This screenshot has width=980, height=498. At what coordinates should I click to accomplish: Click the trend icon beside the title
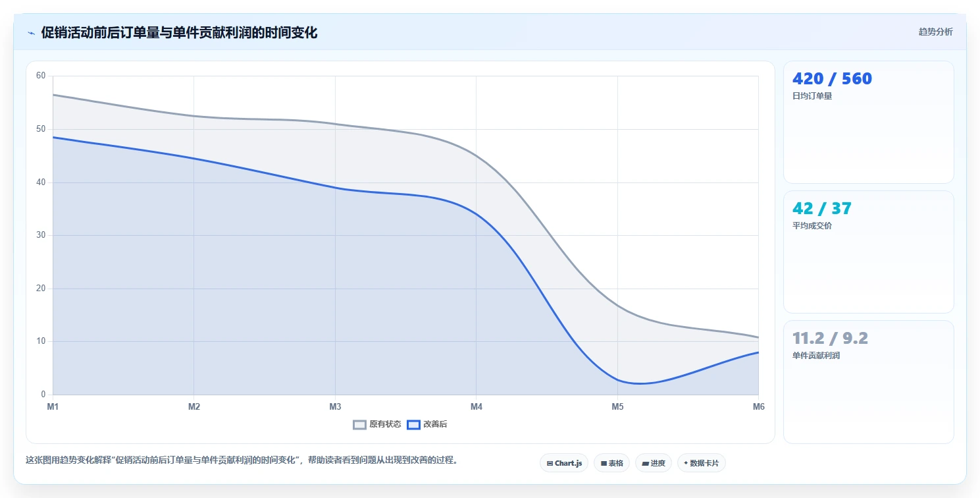point(32,33)
